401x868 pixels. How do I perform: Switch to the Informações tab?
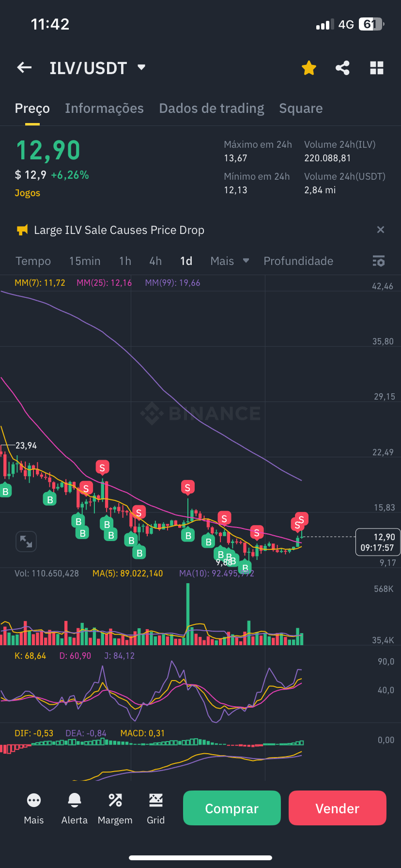point(104,108)
